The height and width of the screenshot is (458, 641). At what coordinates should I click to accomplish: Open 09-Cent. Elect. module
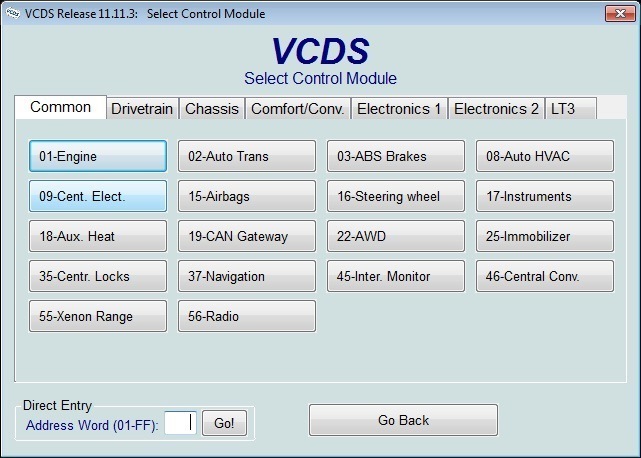tap(98, 196)
